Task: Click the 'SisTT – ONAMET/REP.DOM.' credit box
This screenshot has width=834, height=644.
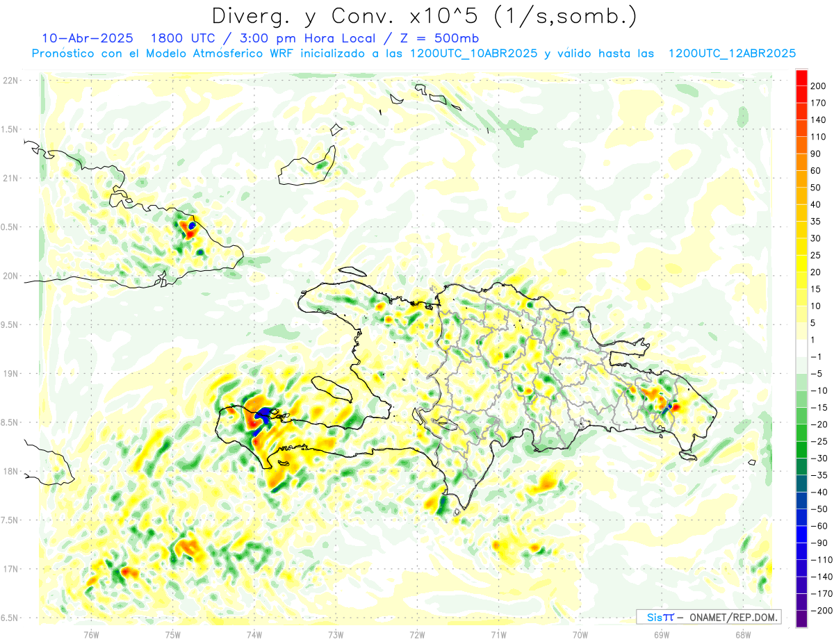Action: pos(709,617)
